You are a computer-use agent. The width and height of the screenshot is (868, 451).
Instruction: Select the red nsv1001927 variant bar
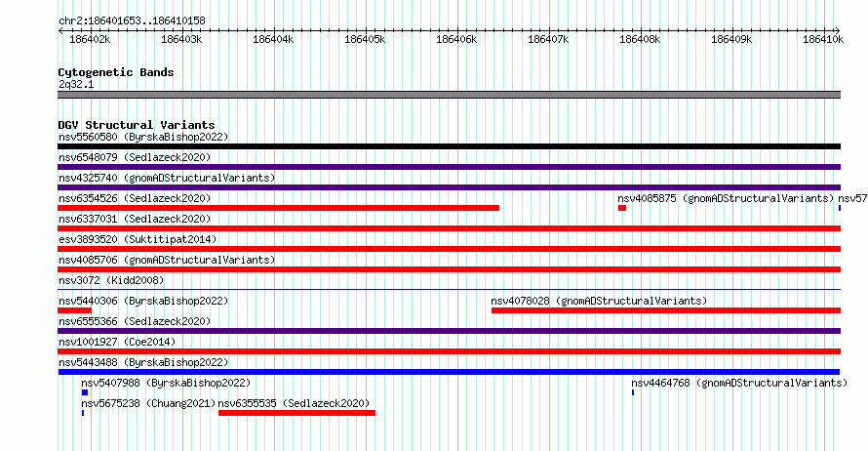click(449, 351)
